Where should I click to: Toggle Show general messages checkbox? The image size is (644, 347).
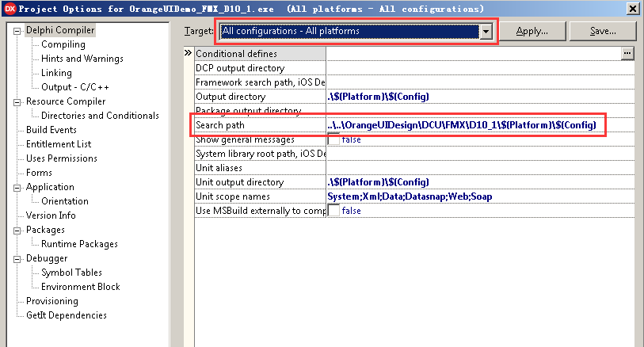tap(333, 139)
